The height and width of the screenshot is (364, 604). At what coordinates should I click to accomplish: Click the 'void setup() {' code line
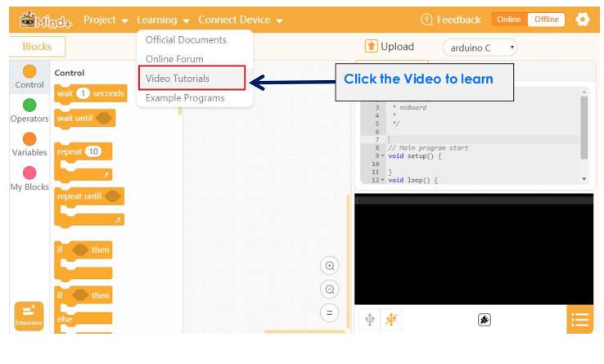414,156
